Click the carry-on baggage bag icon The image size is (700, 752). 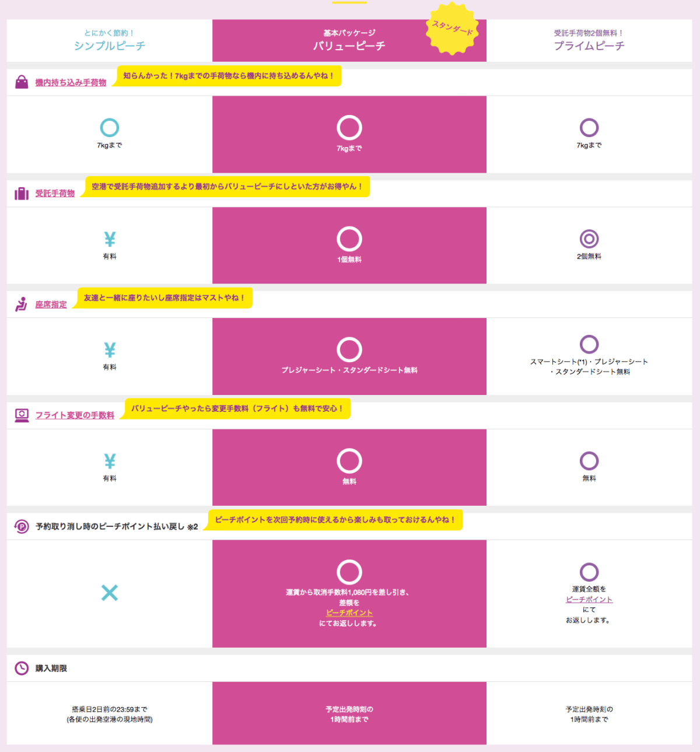pos(22,82)
